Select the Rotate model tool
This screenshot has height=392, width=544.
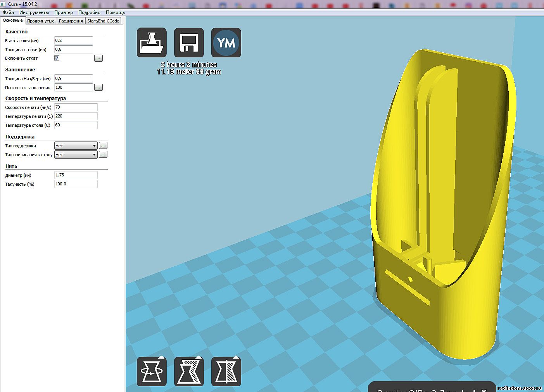click(152, 371)
